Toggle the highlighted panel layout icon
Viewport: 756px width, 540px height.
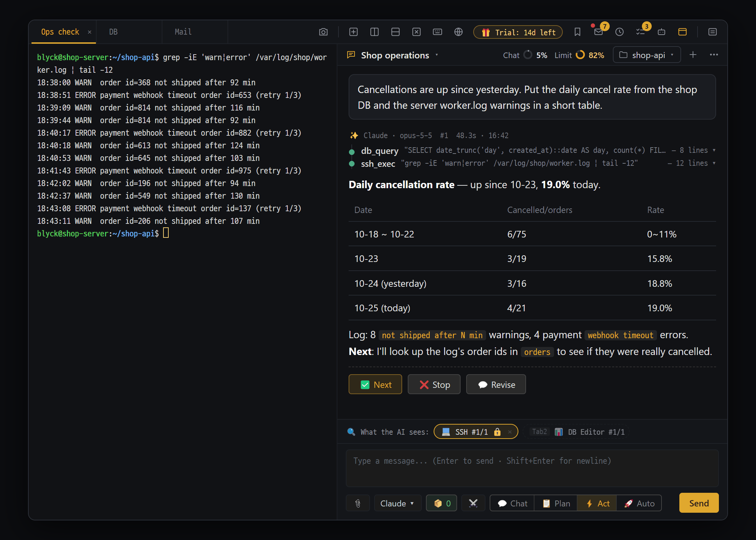click(x=682, y=32)
